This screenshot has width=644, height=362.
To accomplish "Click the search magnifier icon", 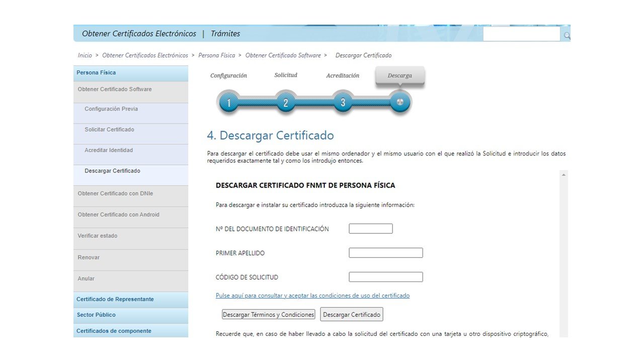I will [x=567, y=36].
